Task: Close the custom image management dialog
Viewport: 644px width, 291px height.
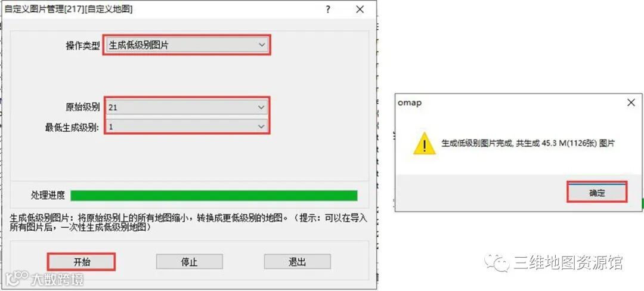Action: [360, 10]
